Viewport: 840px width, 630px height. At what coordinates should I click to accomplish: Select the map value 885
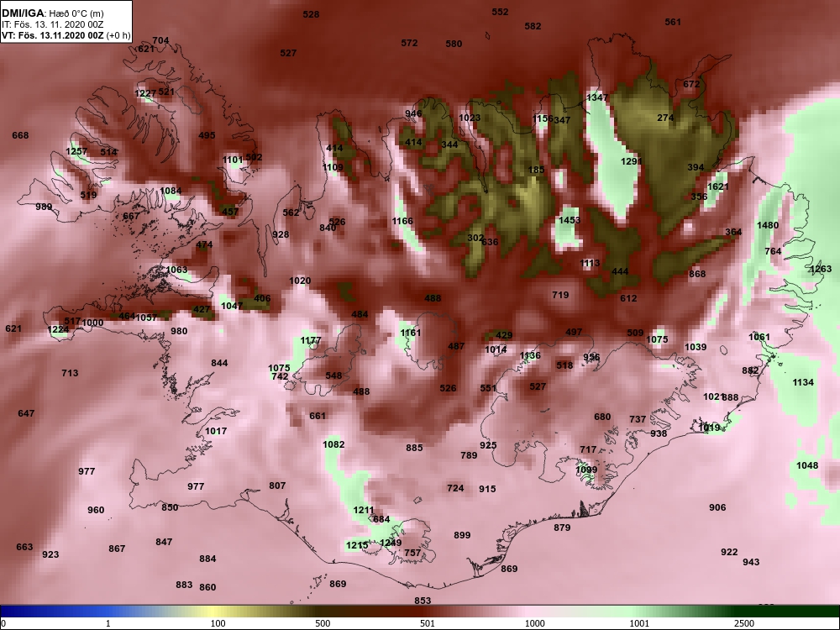[x=414, y=448]
